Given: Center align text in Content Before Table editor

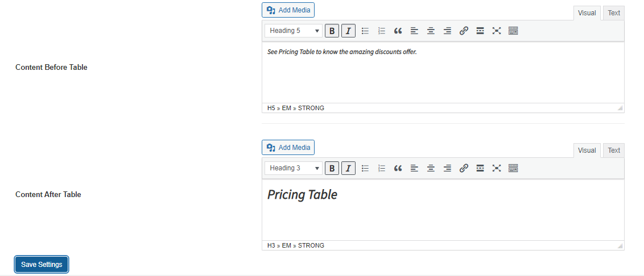Looking at the screenshot, I should click(x=431, y=31).
